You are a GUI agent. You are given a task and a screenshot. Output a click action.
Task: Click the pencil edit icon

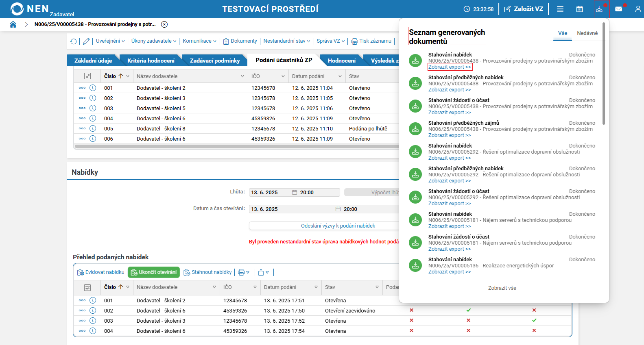click(x=86, y=41)
